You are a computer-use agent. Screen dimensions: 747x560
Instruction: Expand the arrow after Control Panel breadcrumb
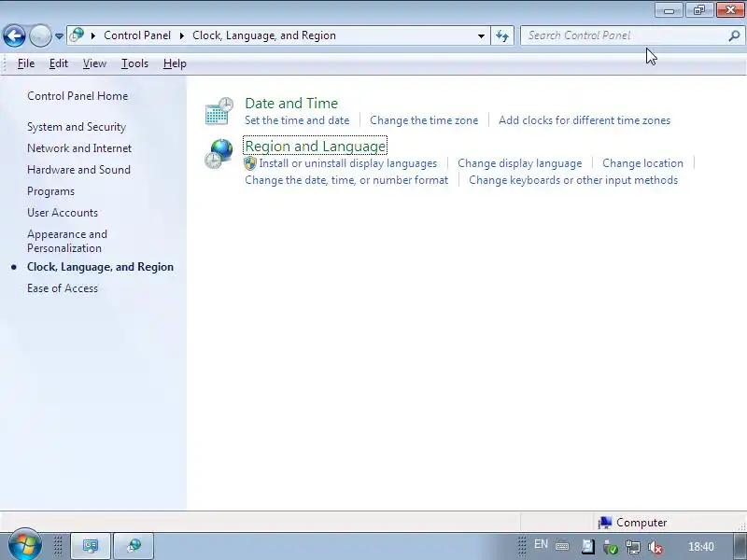click(x=182, y=35)
